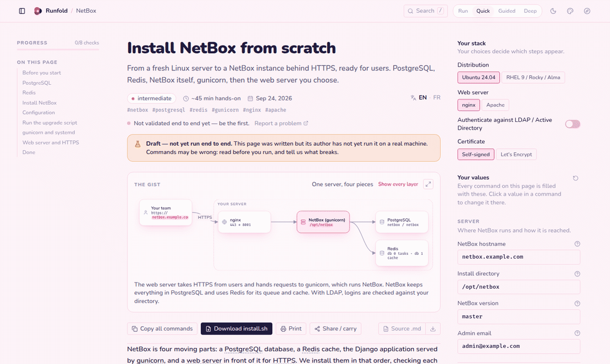Click the Runfold logo icon
610x364 pixels.
click(x=38, y=11)
